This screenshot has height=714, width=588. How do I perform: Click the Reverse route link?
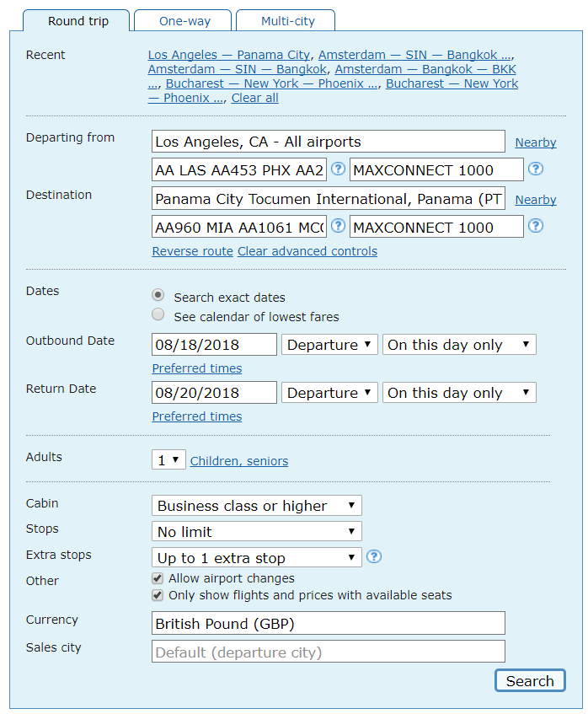(193, 251)
